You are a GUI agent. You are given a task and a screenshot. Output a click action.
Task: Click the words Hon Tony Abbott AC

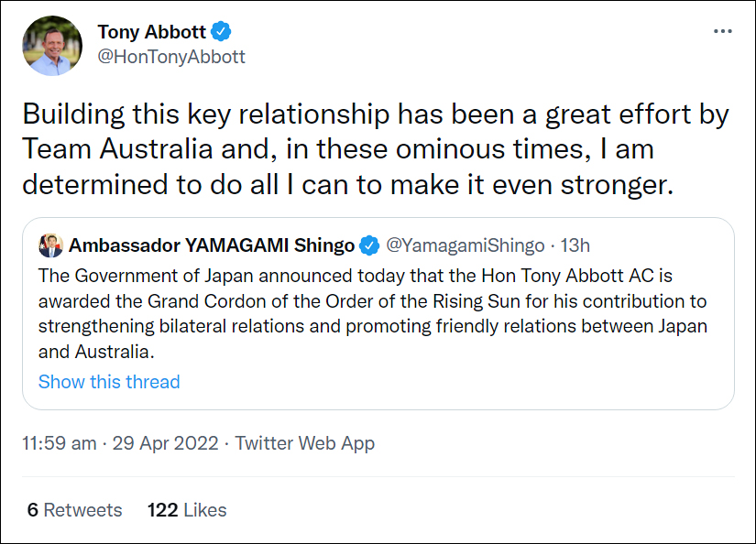pos(567,276)
